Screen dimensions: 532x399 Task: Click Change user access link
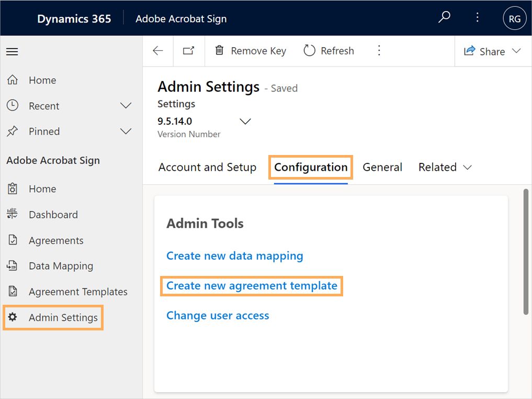[218, 315]
